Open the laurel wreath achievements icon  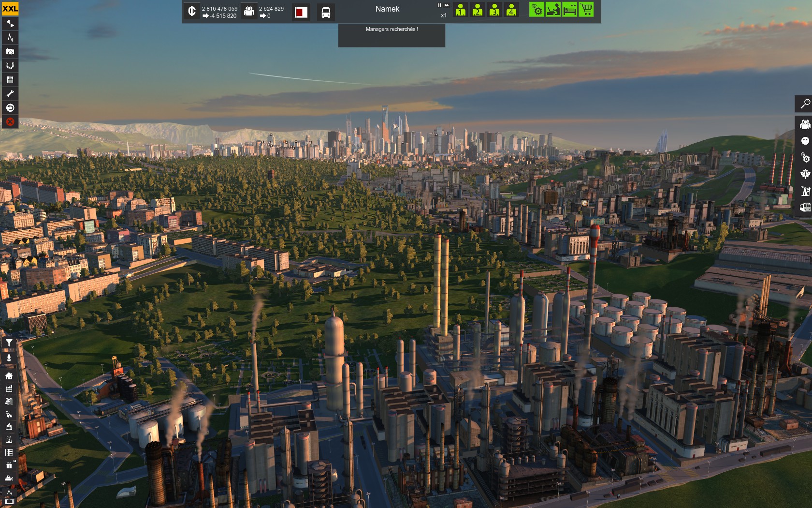pyautogui.click(x=10, y=66)
